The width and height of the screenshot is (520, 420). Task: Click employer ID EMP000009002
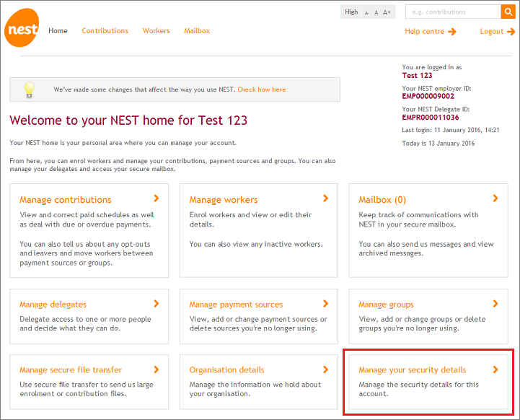tap(428, 97)
